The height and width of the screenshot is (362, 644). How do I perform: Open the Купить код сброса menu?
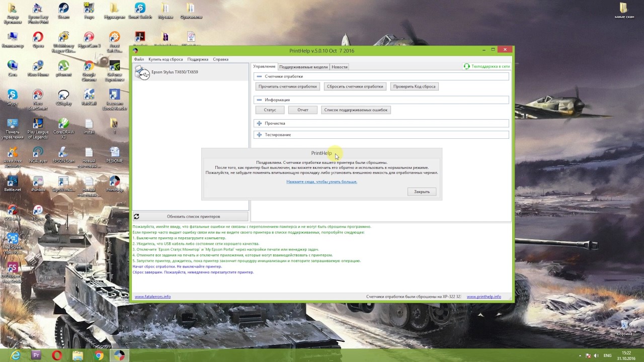click(x=166, y=59)
